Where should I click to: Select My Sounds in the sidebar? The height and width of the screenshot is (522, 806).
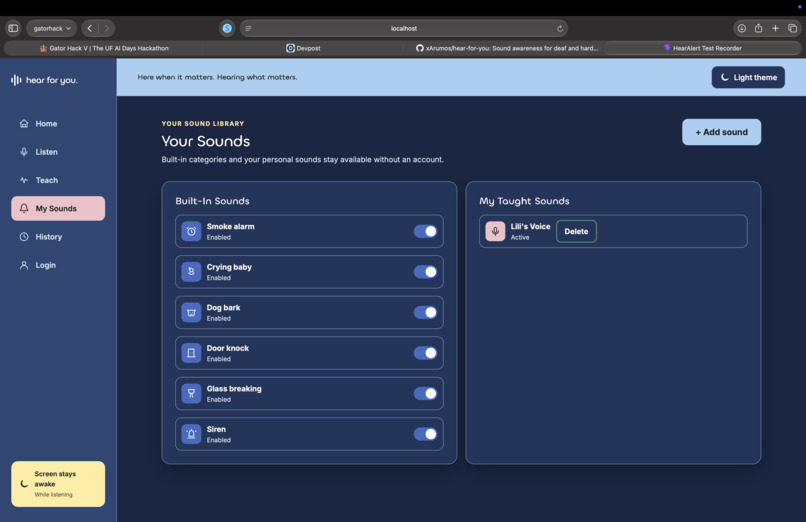58,209
